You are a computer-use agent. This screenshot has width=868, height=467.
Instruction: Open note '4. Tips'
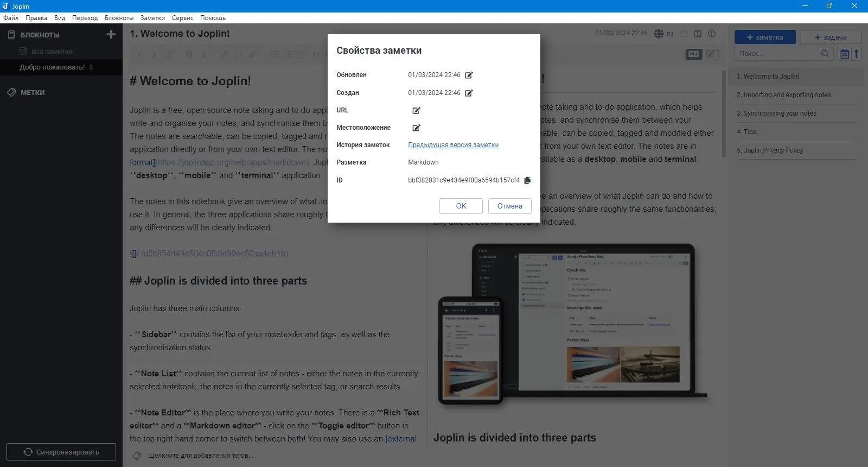[x=796, y=132]
